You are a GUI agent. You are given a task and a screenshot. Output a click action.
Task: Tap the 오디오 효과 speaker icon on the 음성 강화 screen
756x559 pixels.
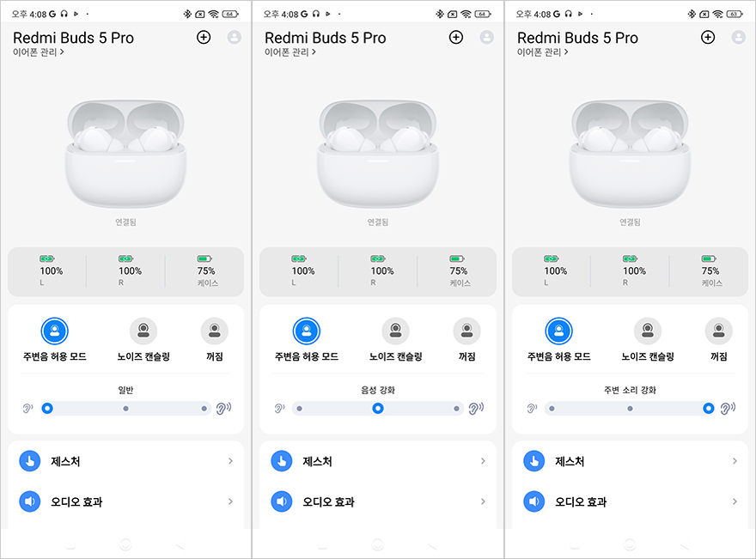point(282,501)
